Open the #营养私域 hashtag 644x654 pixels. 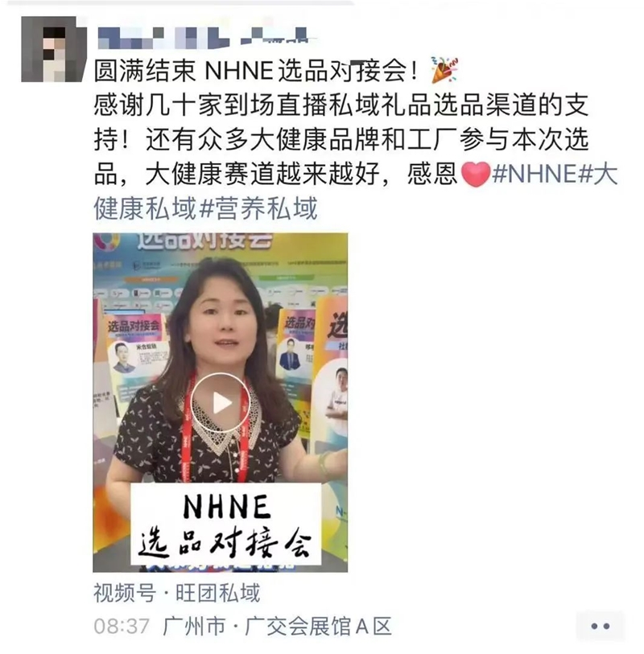258,208
